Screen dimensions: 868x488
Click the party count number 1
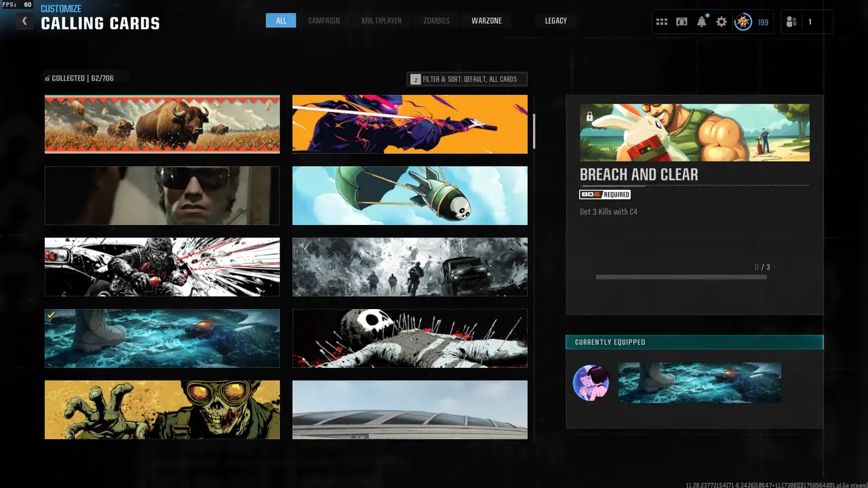click(809, 22)
